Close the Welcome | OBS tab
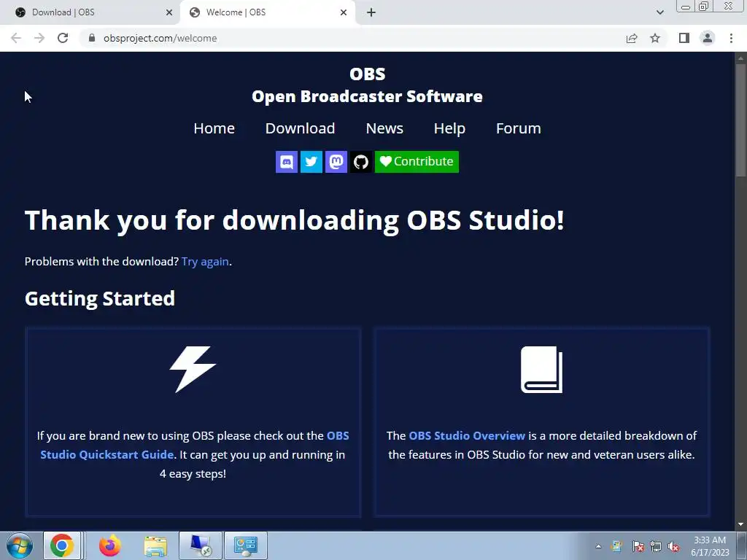Screen dimensions: 747x560 [344, 12]
